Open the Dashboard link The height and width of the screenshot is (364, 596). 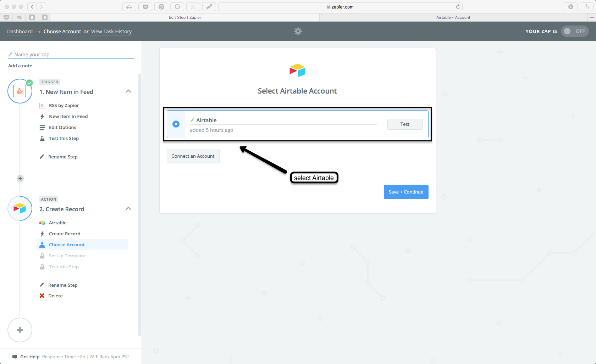[x=20, y=32]
